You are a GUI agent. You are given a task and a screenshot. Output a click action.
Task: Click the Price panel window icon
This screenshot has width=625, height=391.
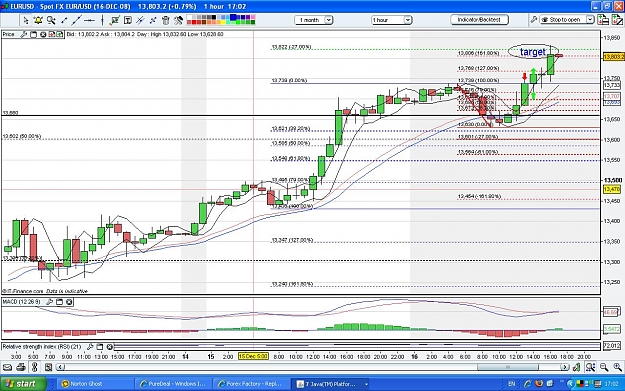click(33, 35)
